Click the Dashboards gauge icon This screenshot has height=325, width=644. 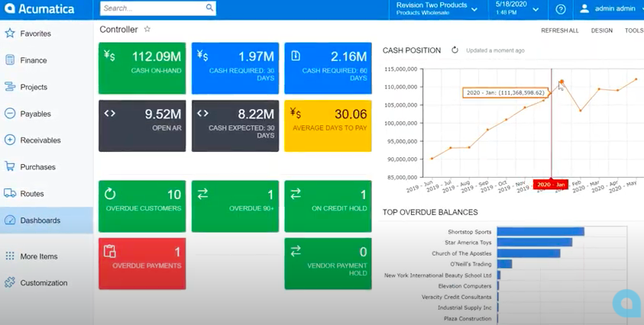[10, 220]
